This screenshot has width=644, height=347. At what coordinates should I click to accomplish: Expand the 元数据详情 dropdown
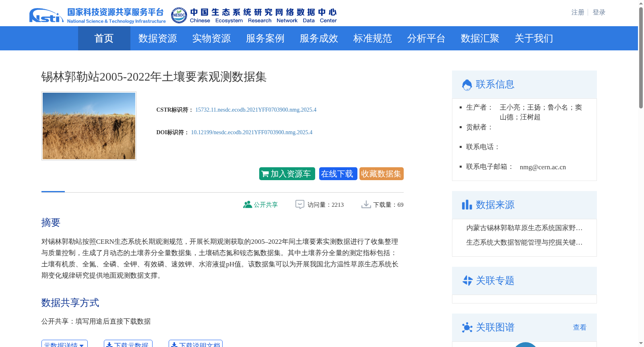click(64, 344)
